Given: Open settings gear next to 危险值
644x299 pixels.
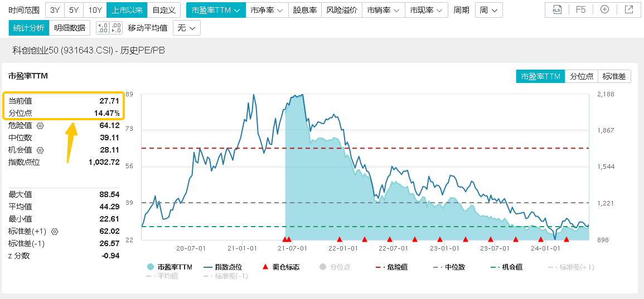Looking at the screenshot, I should (40, 125).
